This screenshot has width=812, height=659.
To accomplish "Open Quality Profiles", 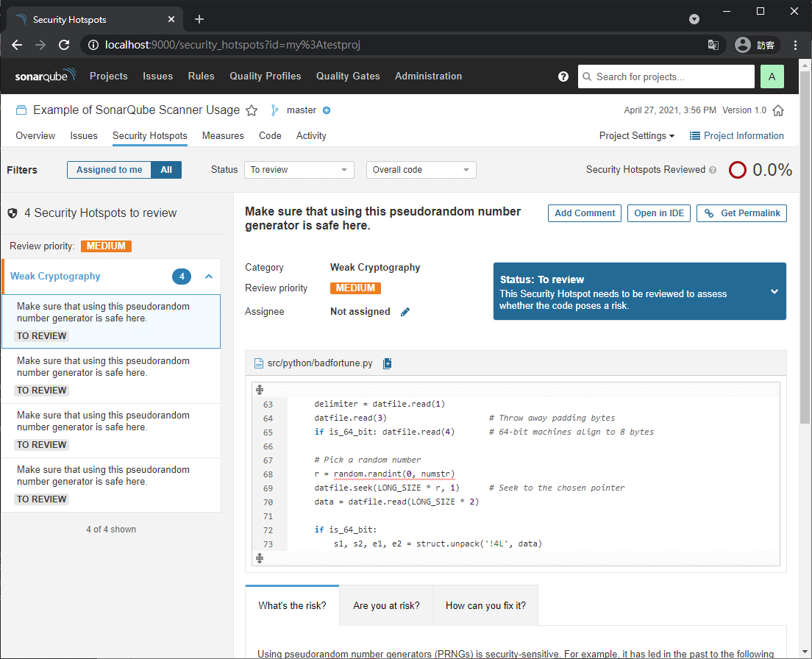I will coord(266,76).
